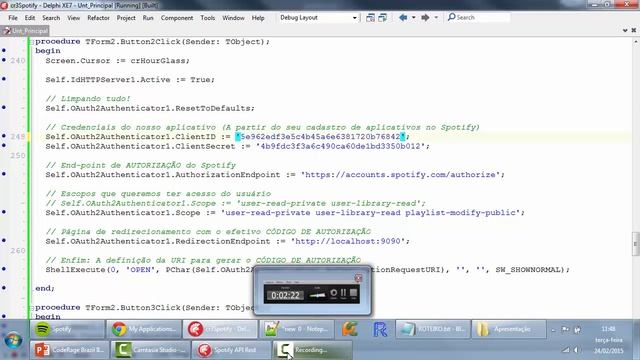Switch to Chrome My Applications taskbar button
Image resolution: width=640 pixels, height=360 pixels.
click(144, 329)
